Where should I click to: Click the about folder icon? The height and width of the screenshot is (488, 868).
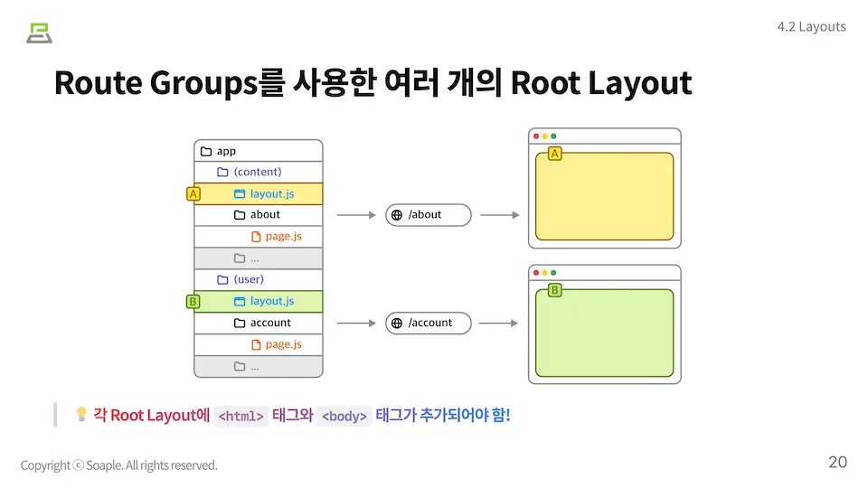239,215
